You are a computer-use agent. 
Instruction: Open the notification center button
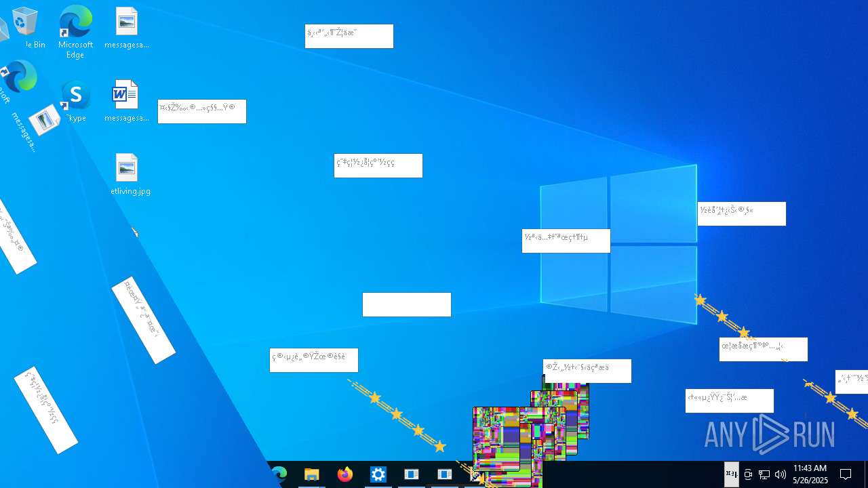click(846, 474)
